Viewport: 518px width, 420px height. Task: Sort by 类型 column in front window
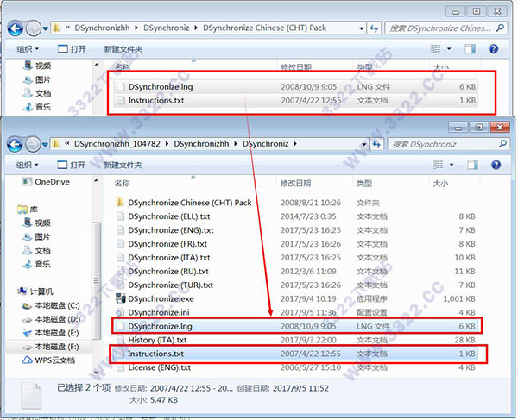click(x=364, y=184)
